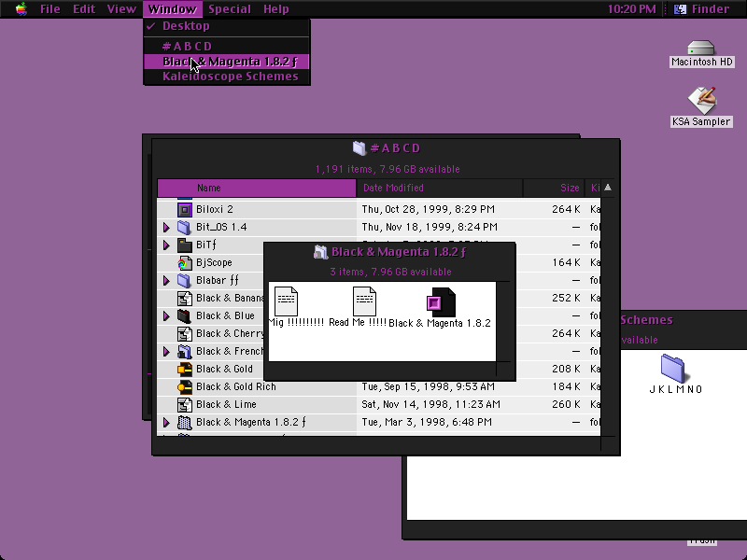
Task: Select the Biloxi 2 row name
Action: point(215,209)
